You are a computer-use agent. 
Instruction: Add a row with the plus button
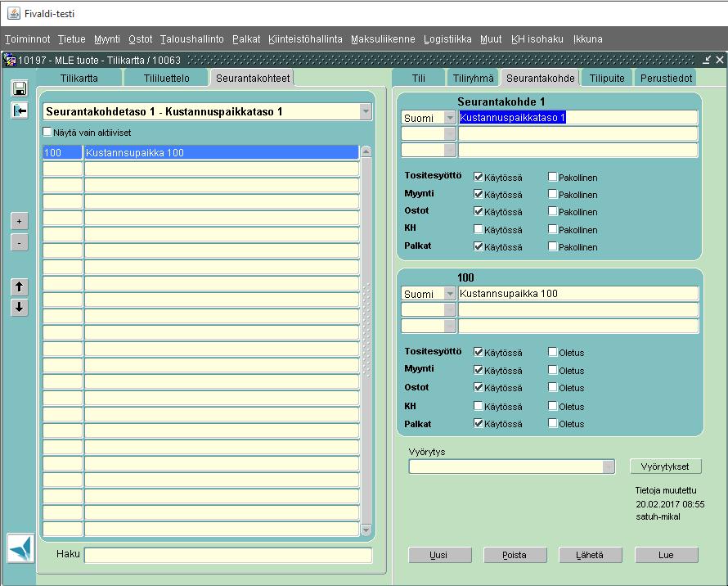[x=19, y=221]
